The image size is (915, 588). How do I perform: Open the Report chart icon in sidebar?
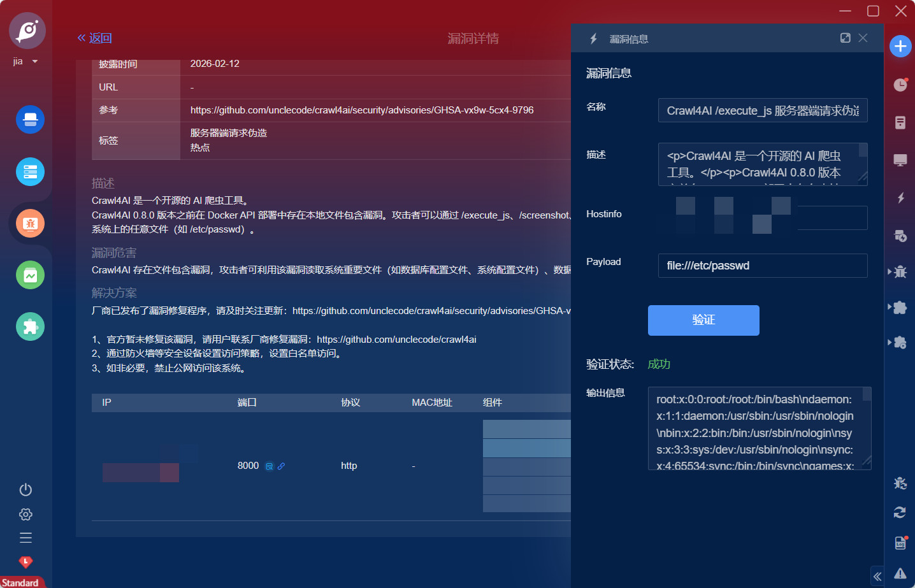(30, 275)
